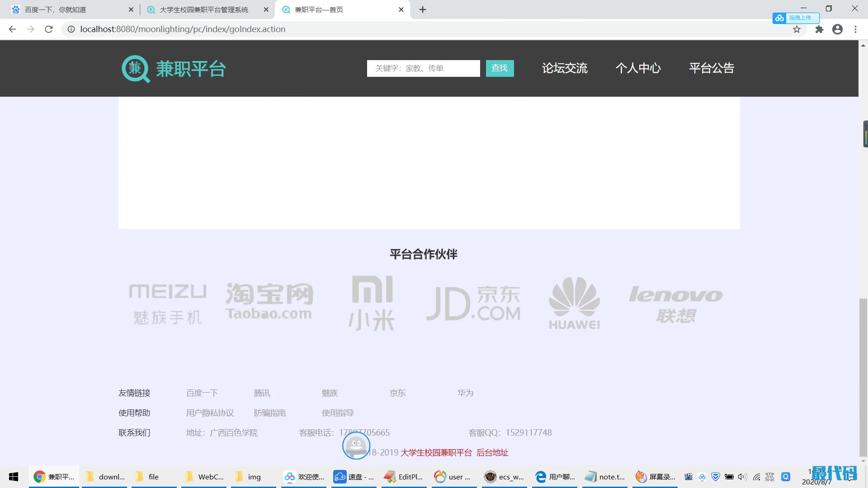
Task: Open 魅族 friendly link
Action: pyautogui.click(x=330, y=393)
